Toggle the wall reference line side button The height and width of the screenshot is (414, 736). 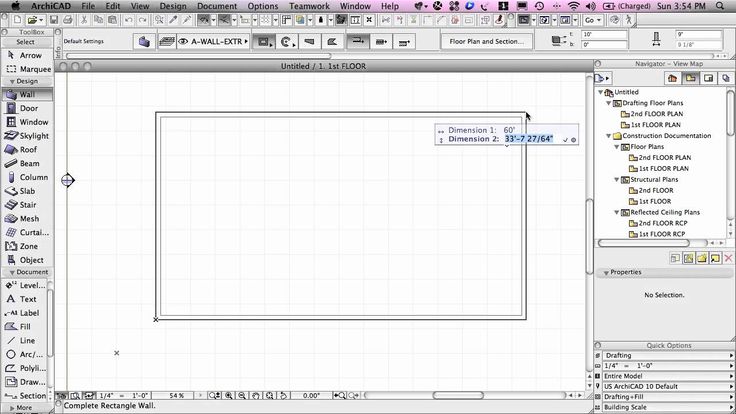point(358,42)
